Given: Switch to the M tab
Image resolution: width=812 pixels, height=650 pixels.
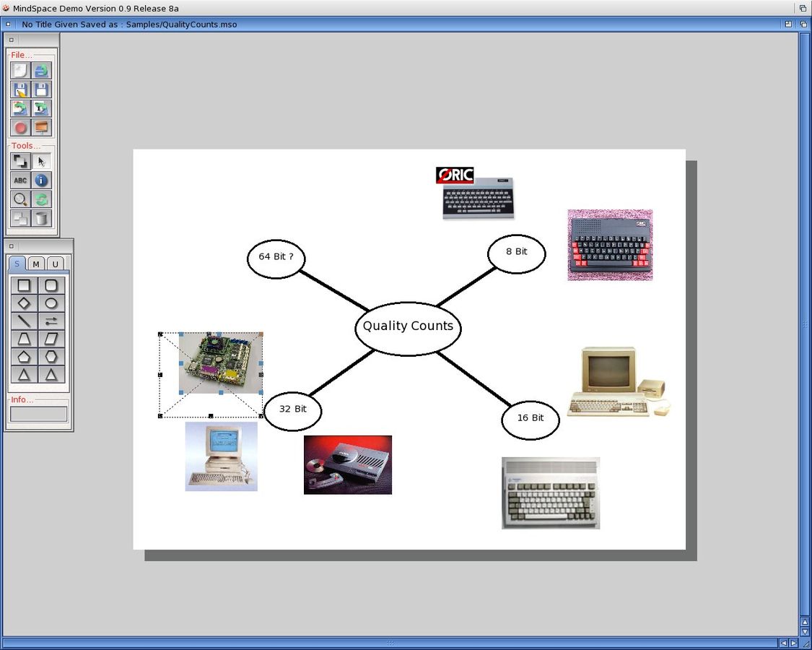Looking at the screenshot, I should coord(36,264).
